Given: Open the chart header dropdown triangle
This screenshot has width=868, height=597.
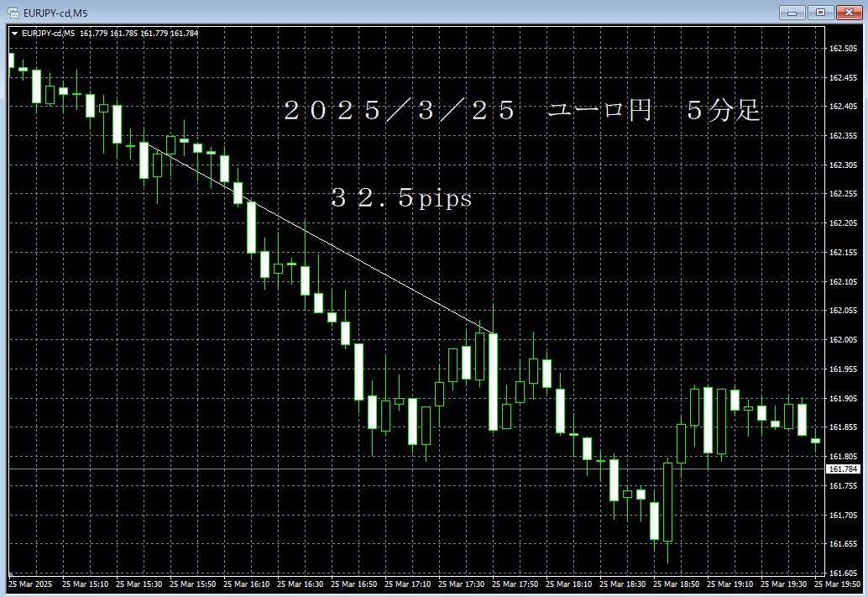Looking at the screenshot, I should pyautogui.click(x=14, y=34).
